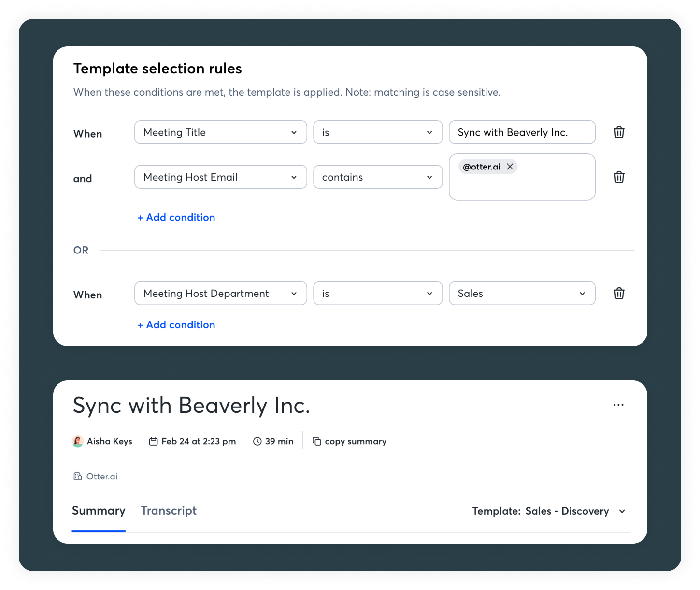Open the Sales value dropdown
Screen dimensions: 700x590
tap(522, 294)
